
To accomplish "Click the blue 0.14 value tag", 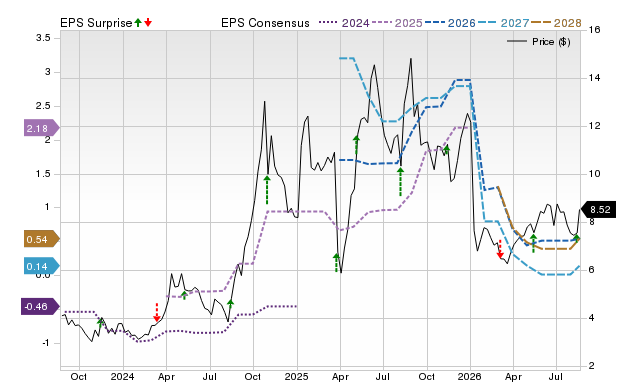I will coord(42,266).
